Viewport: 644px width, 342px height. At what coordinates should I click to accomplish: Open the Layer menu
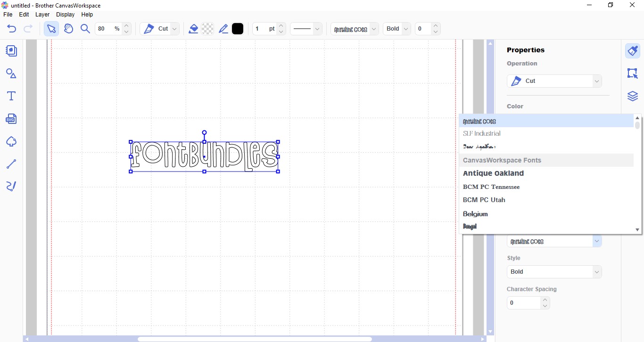pyautogui.click(x=42, y=15)
